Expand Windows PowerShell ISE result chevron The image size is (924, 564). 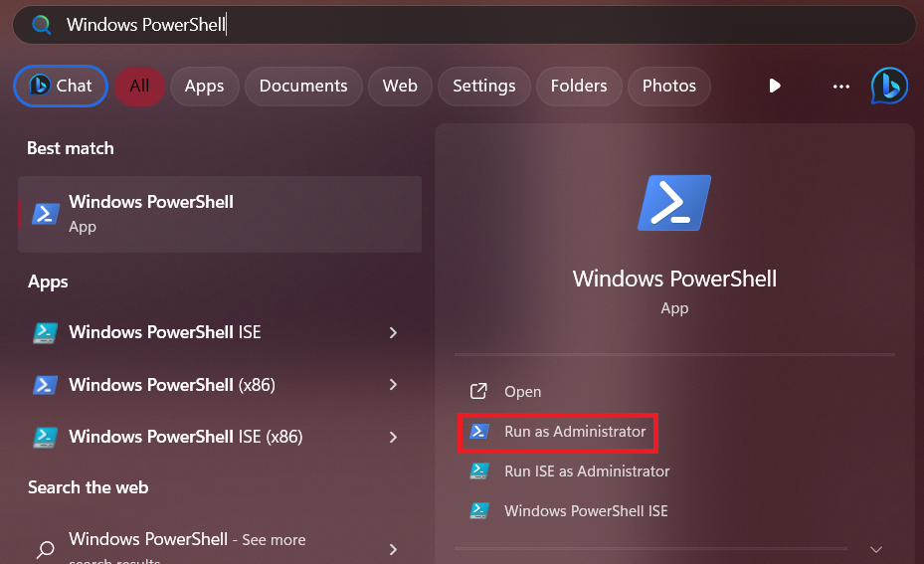pyautogui.click(x=393, y=332)
